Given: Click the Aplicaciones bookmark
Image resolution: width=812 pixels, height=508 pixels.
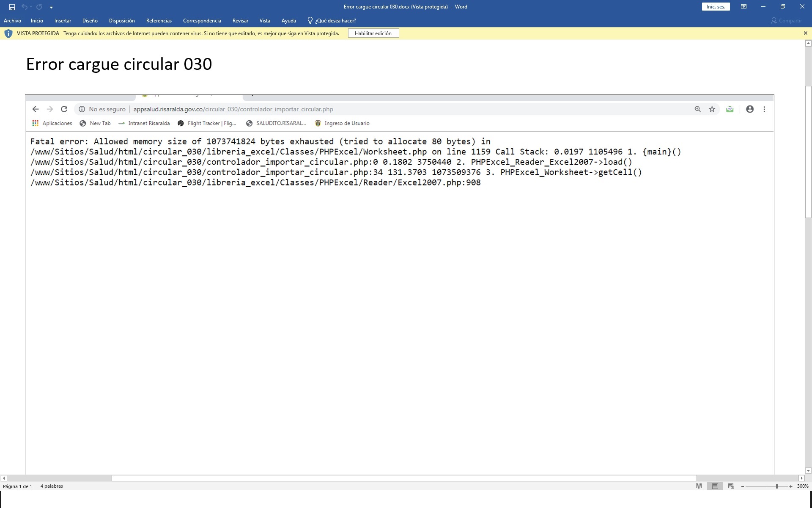Looking at the screenshot, I should click(x=52, y=123).
